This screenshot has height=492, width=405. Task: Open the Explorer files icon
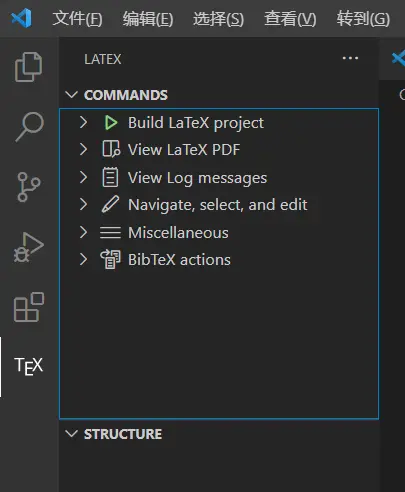pos(29,67)
